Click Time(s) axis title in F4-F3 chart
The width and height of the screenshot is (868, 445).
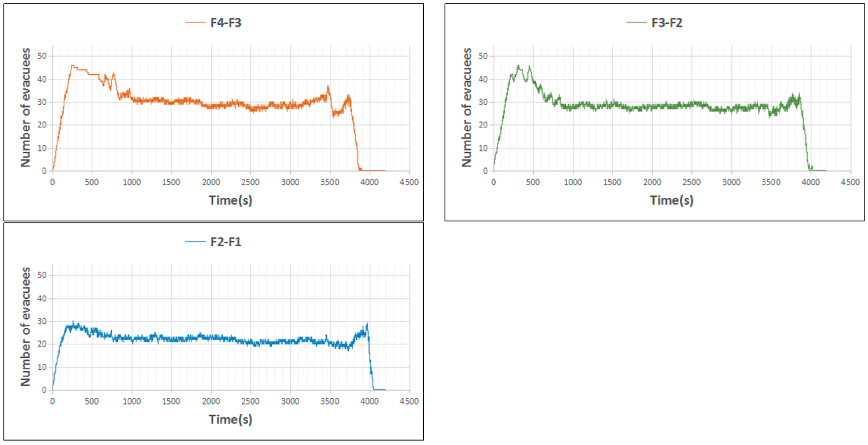coord(231,200)
